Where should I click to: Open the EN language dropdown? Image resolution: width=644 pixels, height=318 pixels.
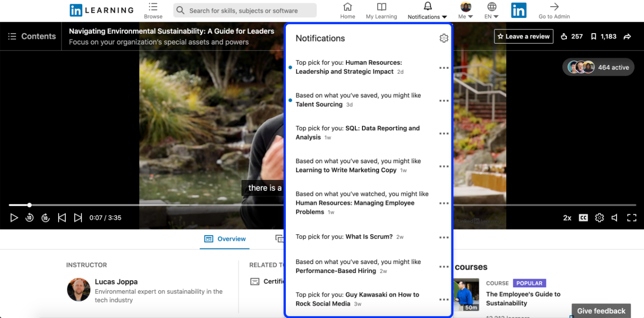[492, 10]
